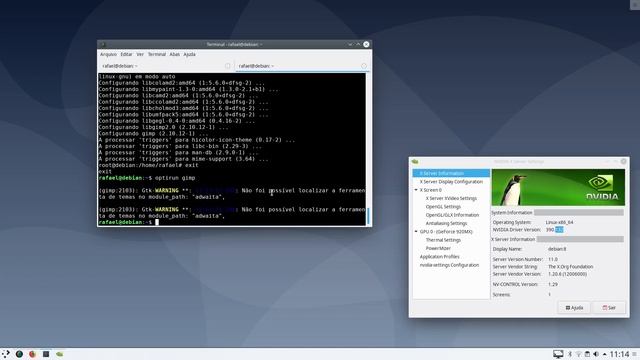The image size is (640, 360).
Task: Open the Ver menu in Terminal
Action: [140, 54]
